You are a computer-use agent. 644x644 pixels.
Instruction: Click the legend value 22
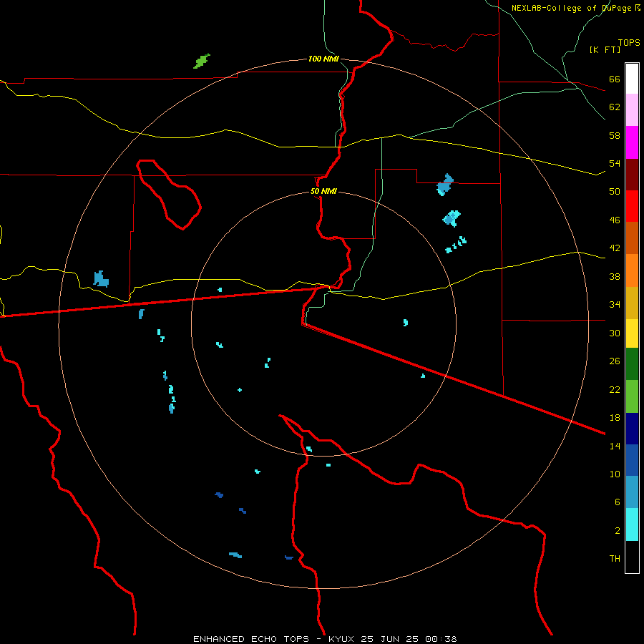615,389
